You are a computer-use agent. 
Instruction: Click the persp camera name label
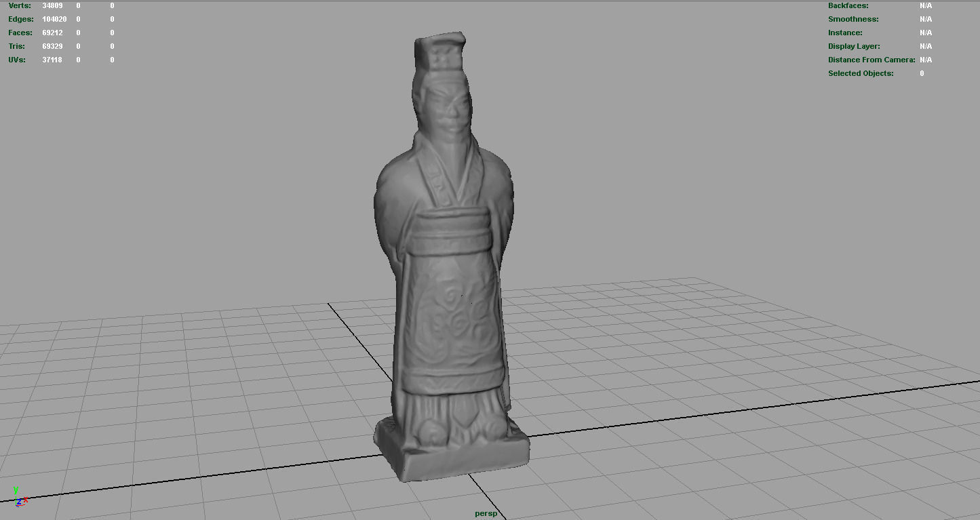pos(486,513)
